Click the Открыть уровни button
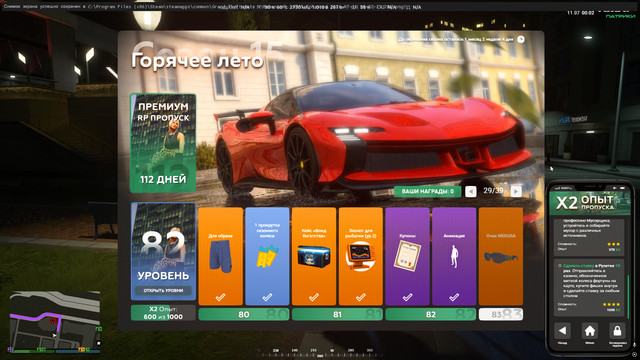The height and width of the screenshot is (360, 640). click(x=163, y=291)
